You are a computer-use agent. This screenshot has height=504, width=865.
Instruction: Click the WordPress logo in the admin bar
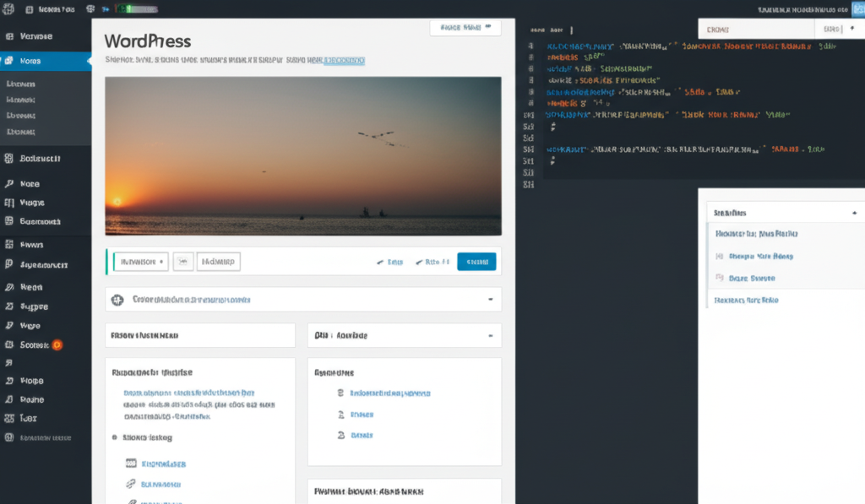(x=8, y=8)
